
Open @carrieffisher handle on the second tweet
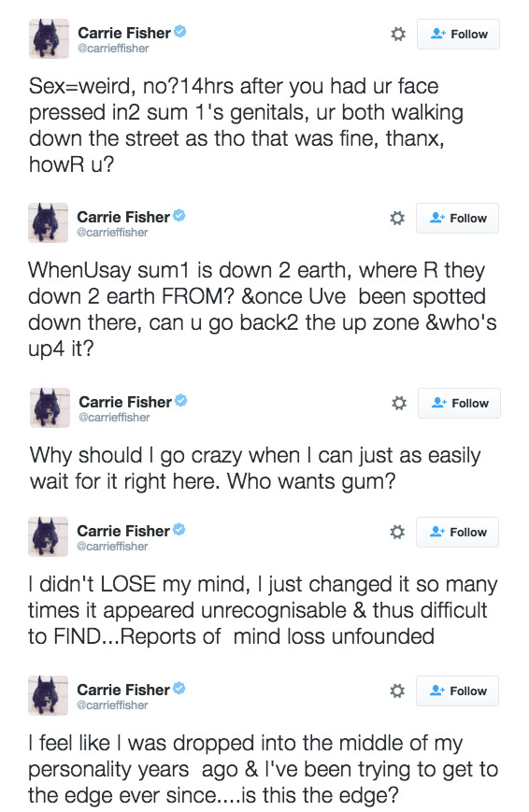[x=112, y=233]
